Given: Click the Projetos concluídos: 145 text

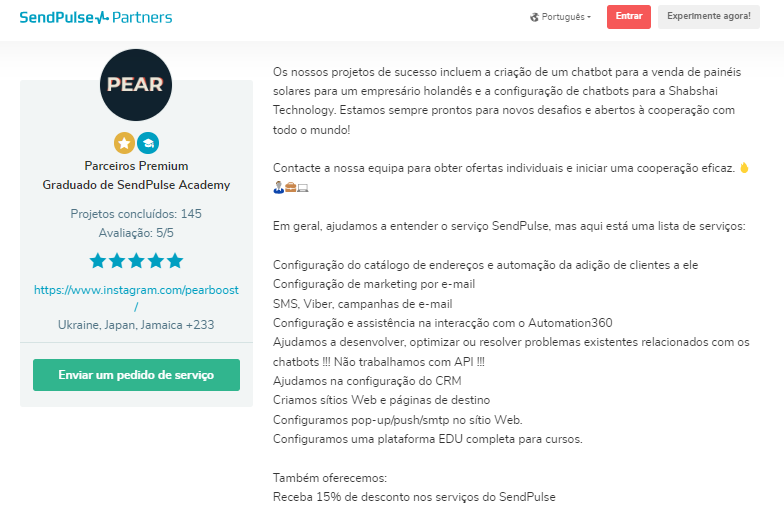Looking at the screenshot, I should (136, 214).
